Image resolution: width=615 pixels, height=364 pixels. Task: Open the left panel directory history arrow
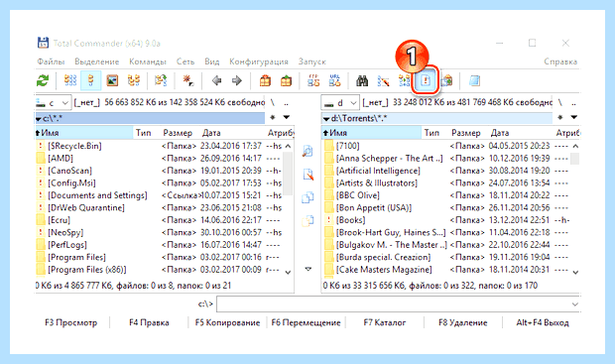tap(287, 117)
